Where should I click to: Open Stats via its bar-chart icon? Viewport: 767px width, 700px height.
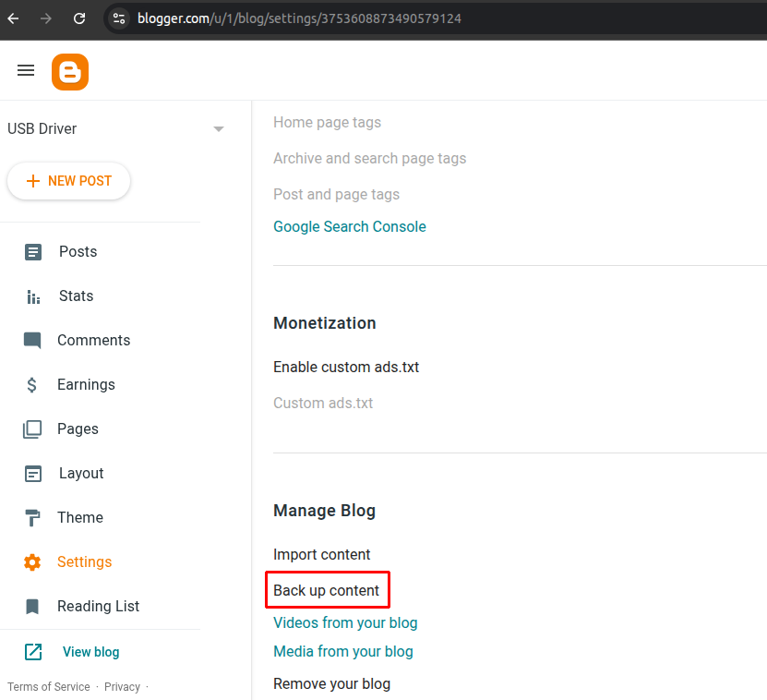pos(32,296)
